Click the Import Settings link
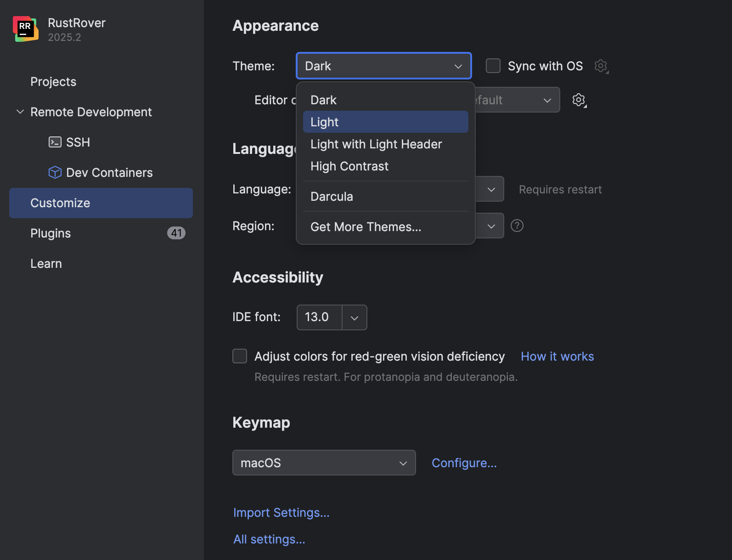732x560 pixels. coord(281,513)
